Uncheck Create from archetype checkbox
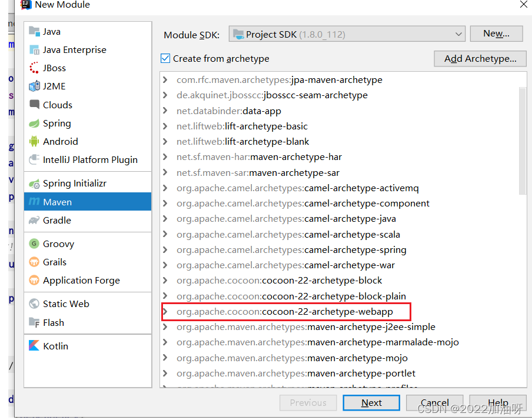This screenshot has width=532, height=420. (x=165, y=58)
